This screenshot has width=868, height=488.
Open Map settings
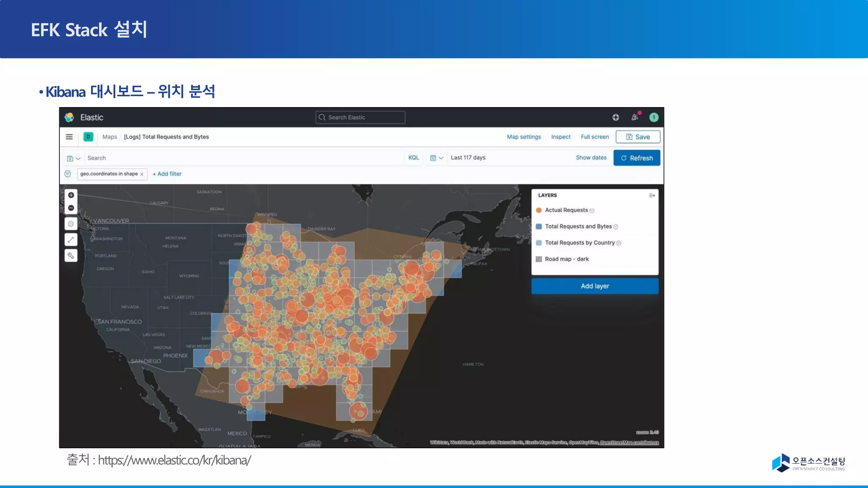pos(524,137)
